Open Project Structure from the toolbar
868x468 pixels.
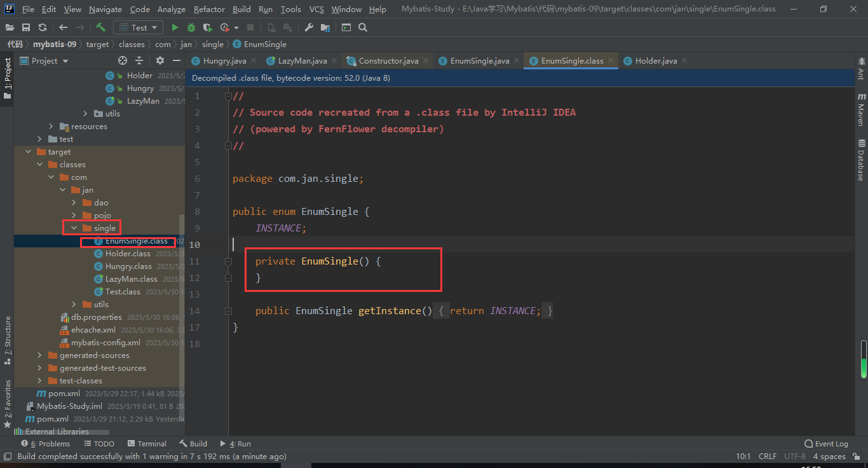coord(325,27)
